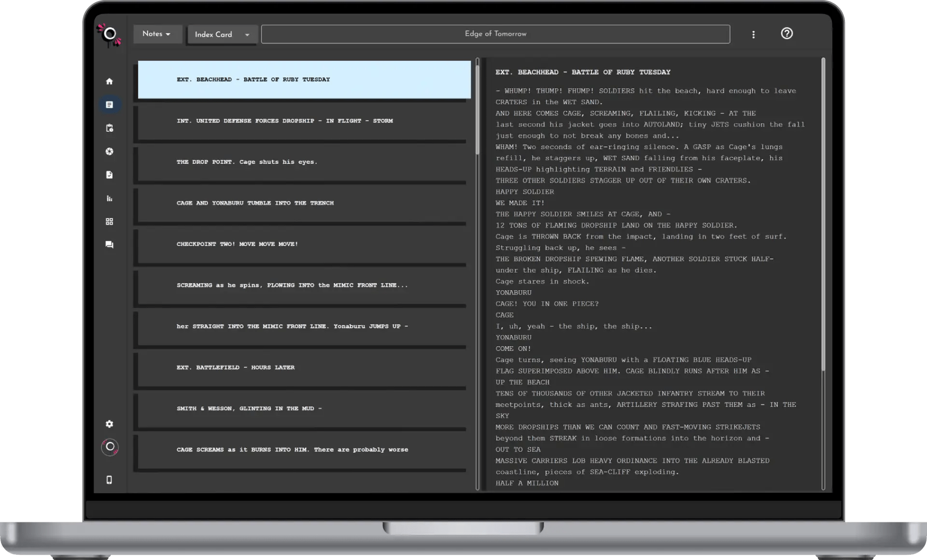The height and width of the screenshot is (560, 927).
Task: Open the script document icon in sidebar
Action: click(110, 105)
